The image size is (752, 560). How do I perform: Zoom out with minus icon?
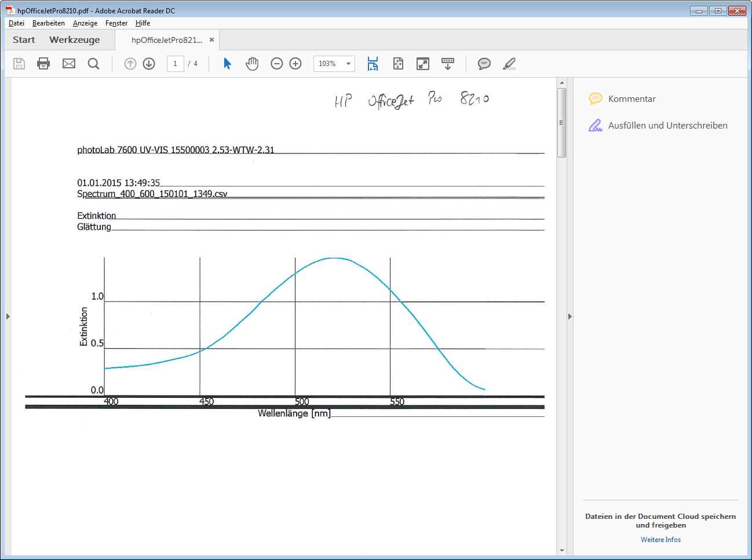[x=277, y=64]
